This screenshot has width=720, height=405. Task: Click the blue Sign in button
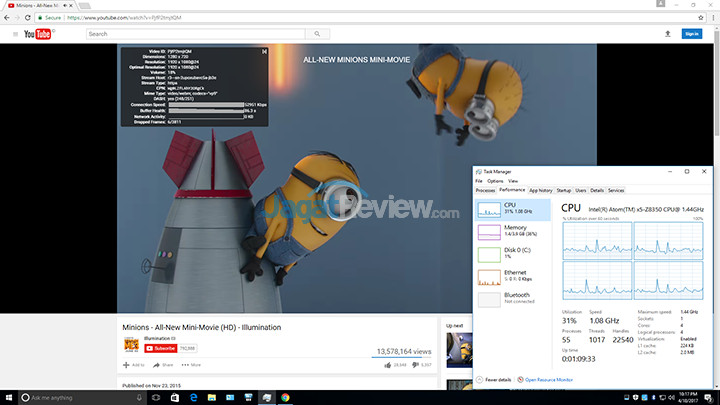pos(691,34)
